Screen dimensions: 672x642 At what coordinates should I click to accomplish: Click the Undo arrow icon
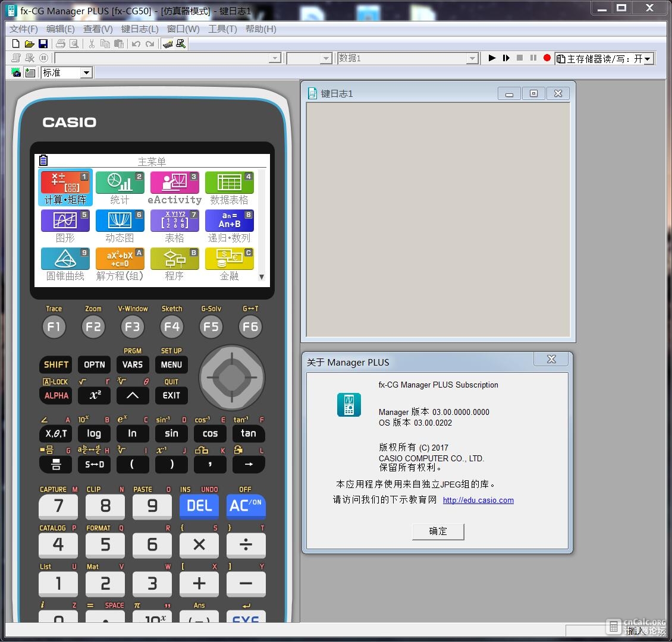136,43
